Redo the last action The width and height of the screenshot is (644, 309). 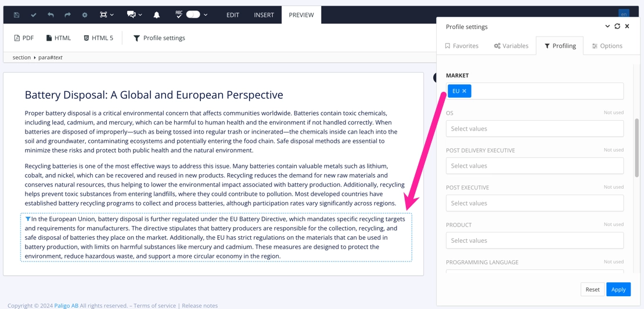point(68,15)
